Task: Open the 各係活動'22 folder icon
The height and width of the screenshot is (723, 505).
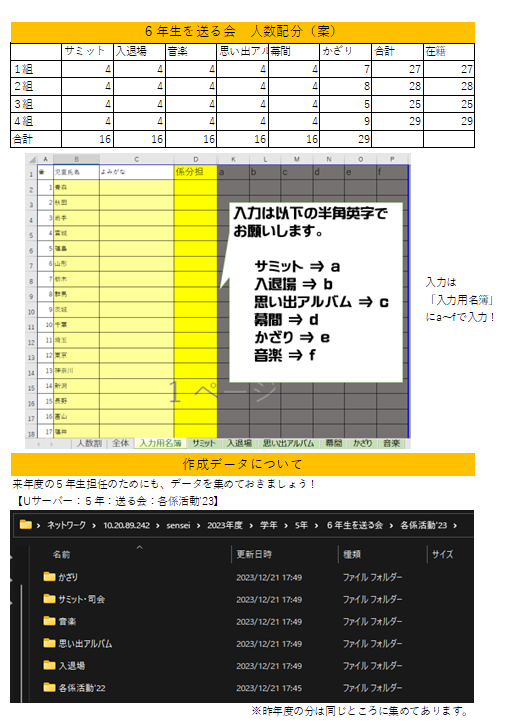Action: (49, 687)
